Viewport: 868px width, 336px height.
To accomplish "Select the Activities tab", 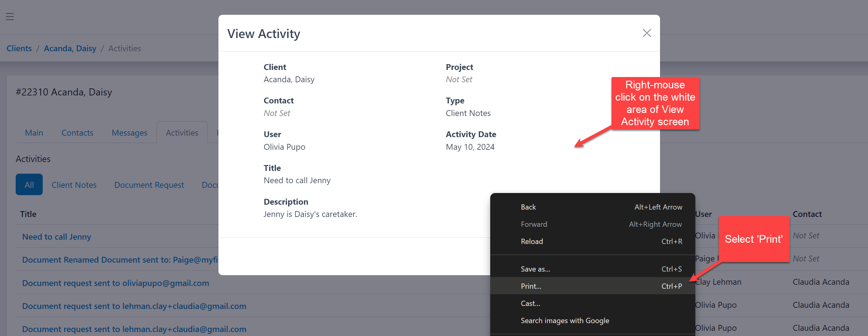I will point(182,133).
